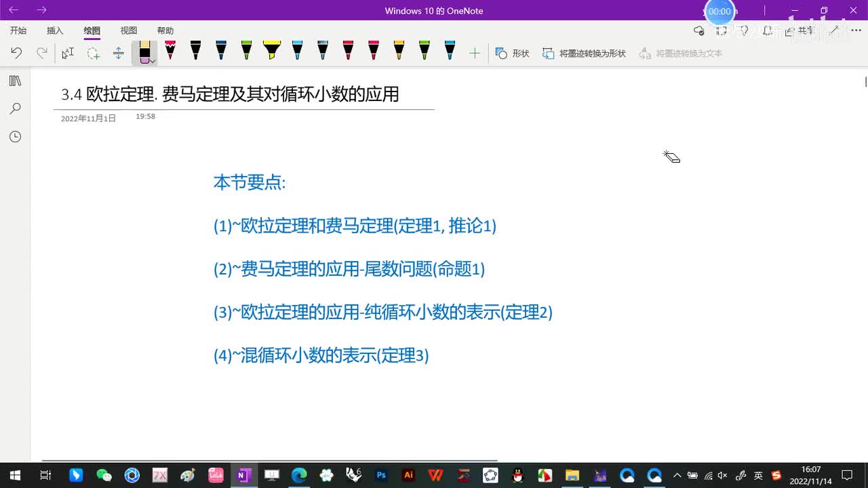
Task: Click the page time 19:58
Action: 145,117
